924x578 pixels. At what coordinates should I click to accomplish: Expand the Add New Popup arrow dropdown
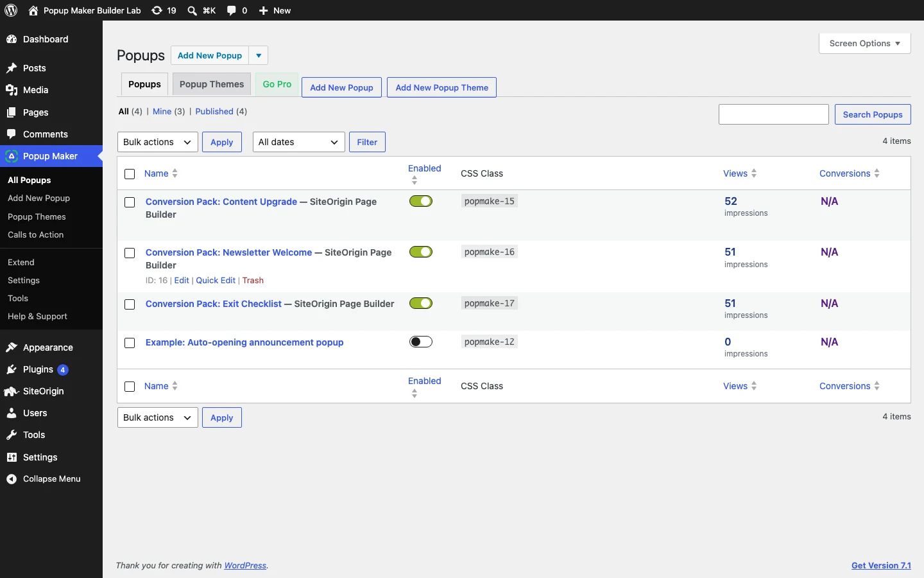coord(259,55)
